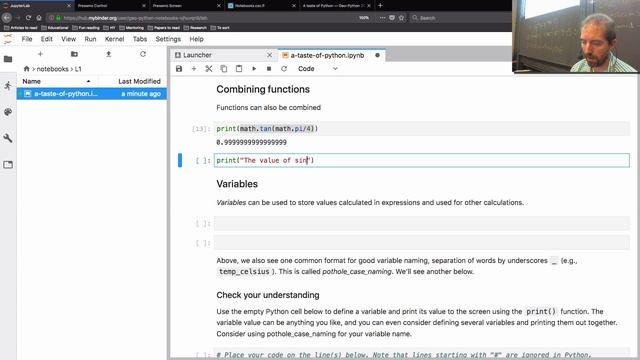Open the Tabs menu
The height and width of the screenshot is (360, 640).
tap(140, 39)
